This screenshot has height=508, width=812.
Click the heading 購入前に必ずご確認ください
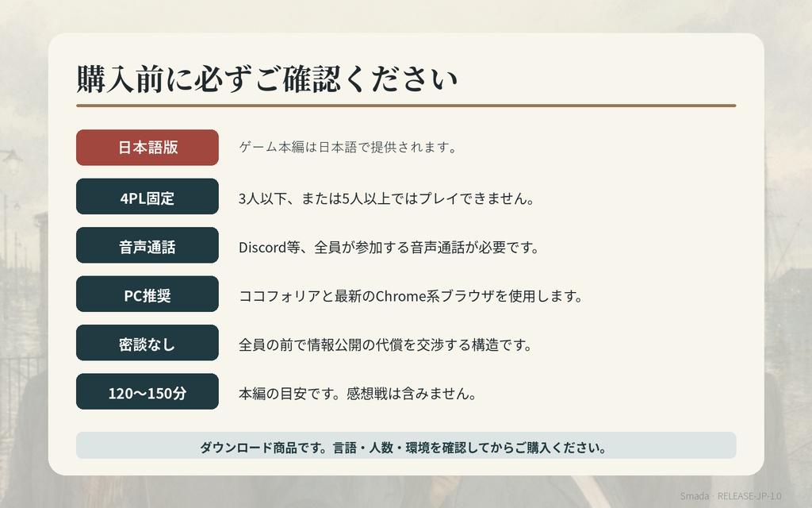tap(267, 79)
